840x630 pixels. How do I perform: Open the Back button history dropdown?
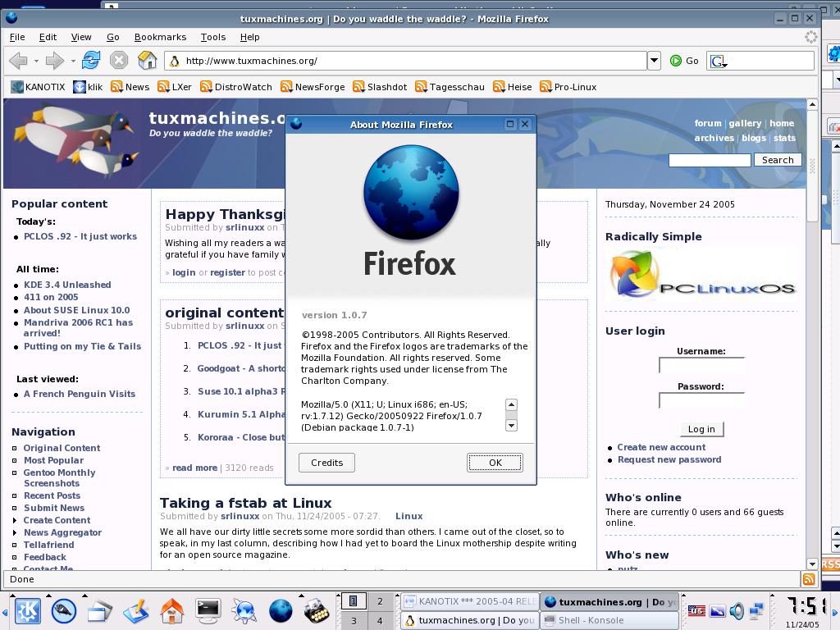[36, 61]
